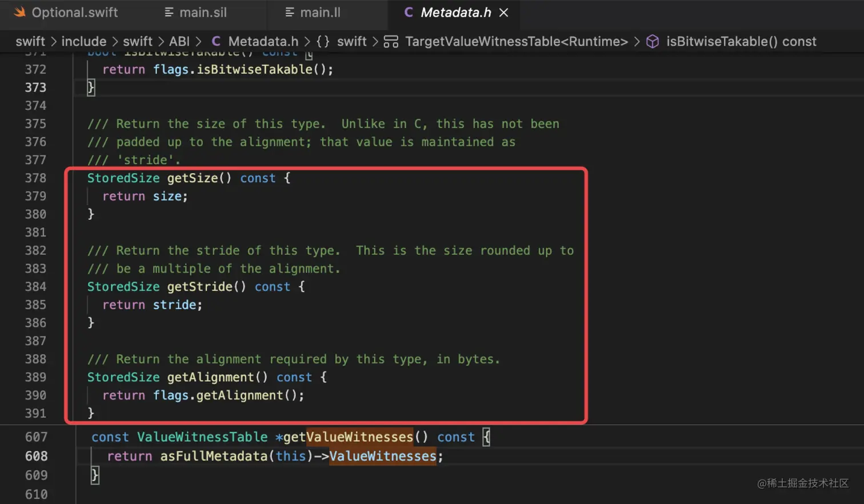The height and width of the screenshot is (504, 864).
Task: Open the second 'swift' folder breadcrumb
Action: point(138,41)
